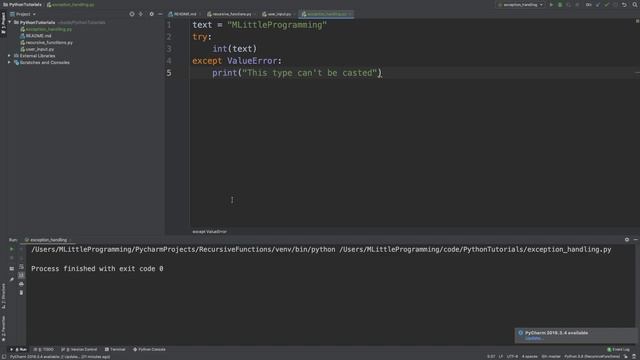Open Search Everywhere magnifier icon
This screenshot has width=640, height=360.
635,5
